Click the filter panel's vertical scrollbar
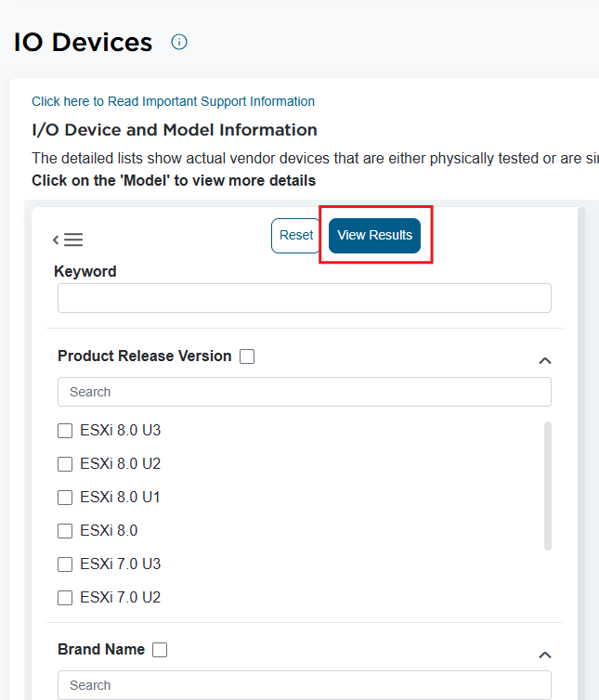 click(581, 446)
